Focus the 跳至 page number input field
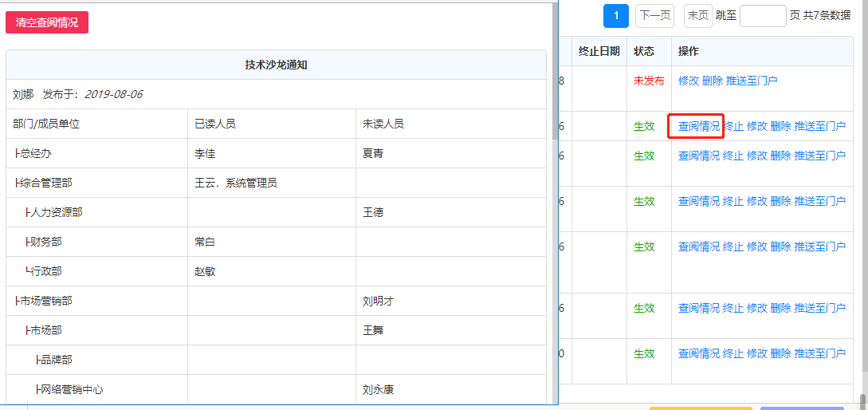Image resolution: width=868 pixels, height=410 pixels. pyautogui.click(x=763, y=16)
